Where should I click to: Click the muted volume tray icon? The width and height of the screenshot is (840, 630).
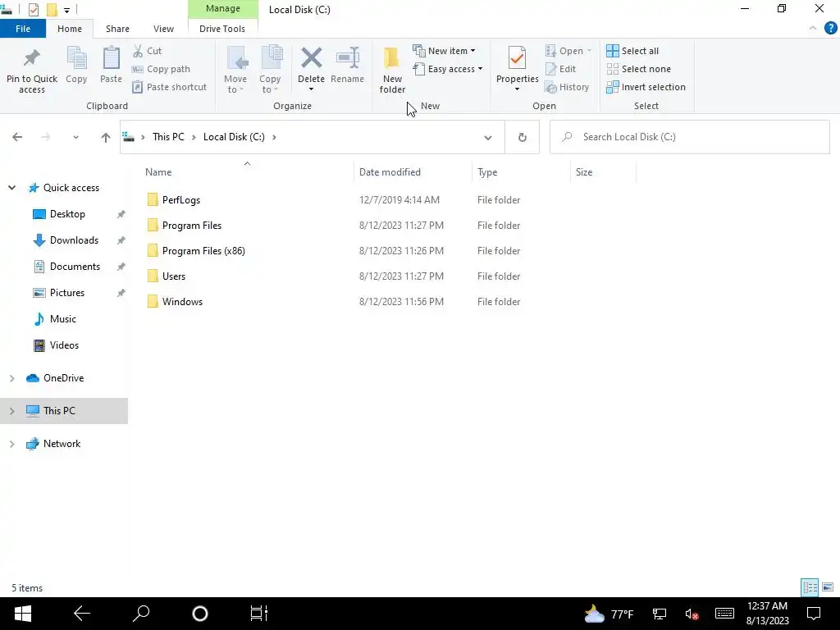pos(692,614)
